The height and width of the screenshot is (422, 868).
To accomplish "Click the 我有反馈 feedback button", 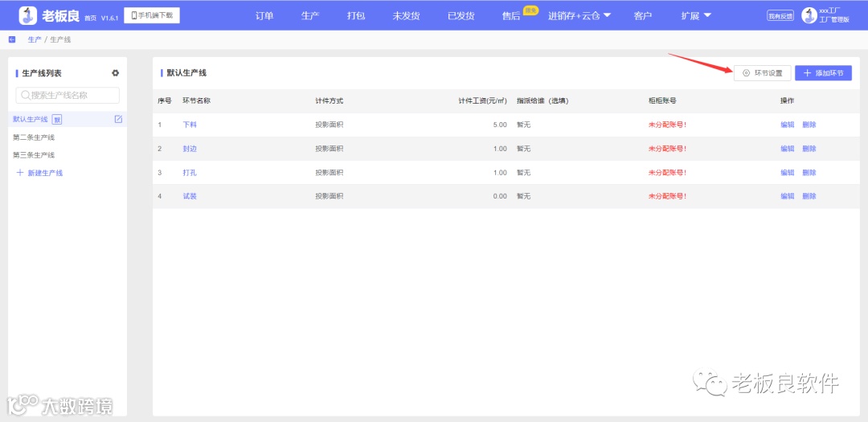I will (x=780, y=16).
